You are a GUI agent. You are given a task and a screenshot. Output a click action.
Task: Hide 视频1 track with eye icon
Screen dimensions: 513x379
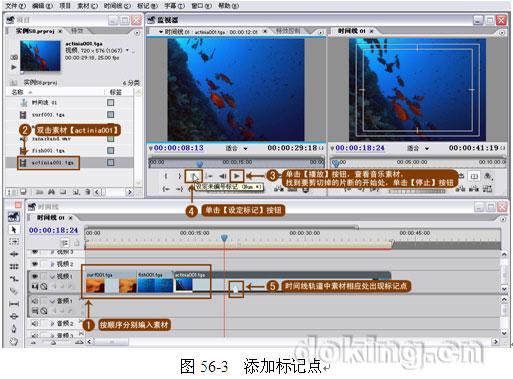[35, 276]
